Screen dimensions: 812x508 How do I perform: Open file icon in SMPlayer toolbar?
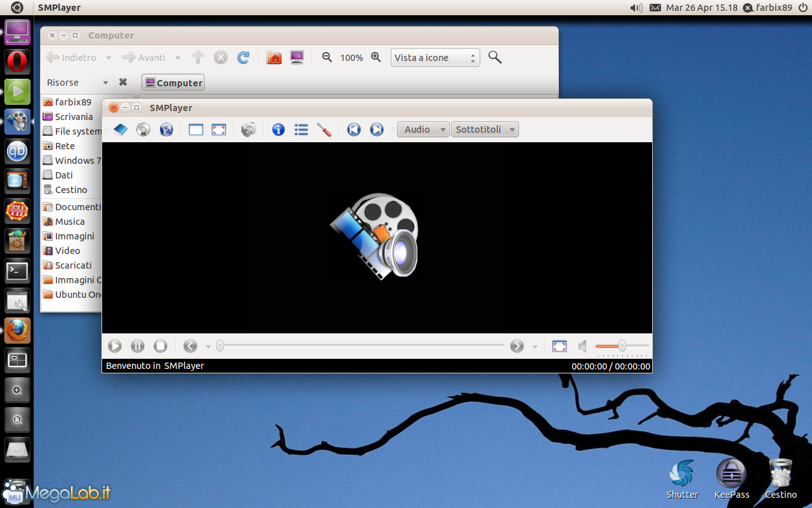coord(121,130)
